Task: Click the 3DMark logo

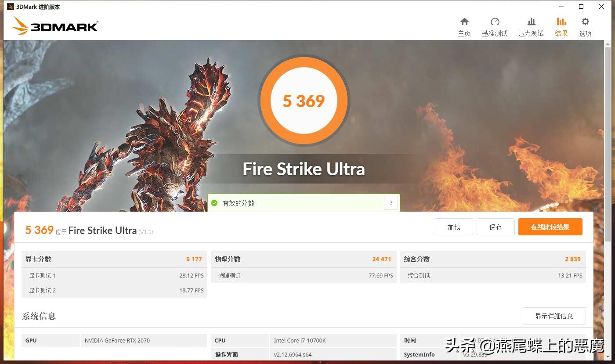Action: click(x=53, y=26)
